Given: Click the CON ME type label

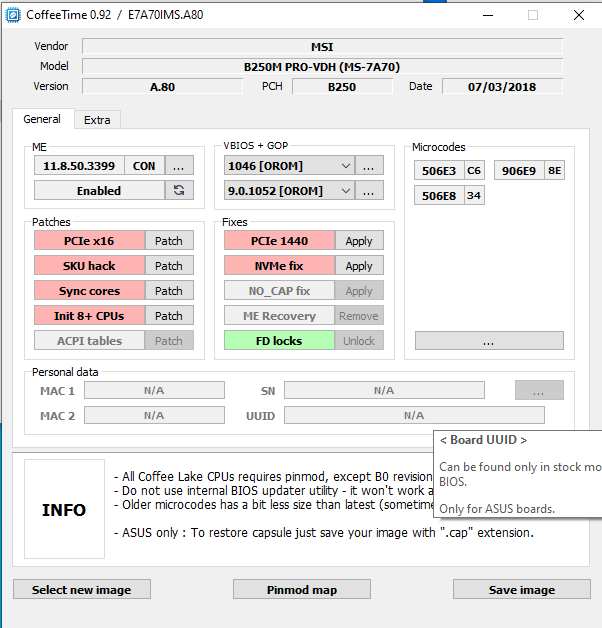Looking at the screenshot, I should pos(144,165).
